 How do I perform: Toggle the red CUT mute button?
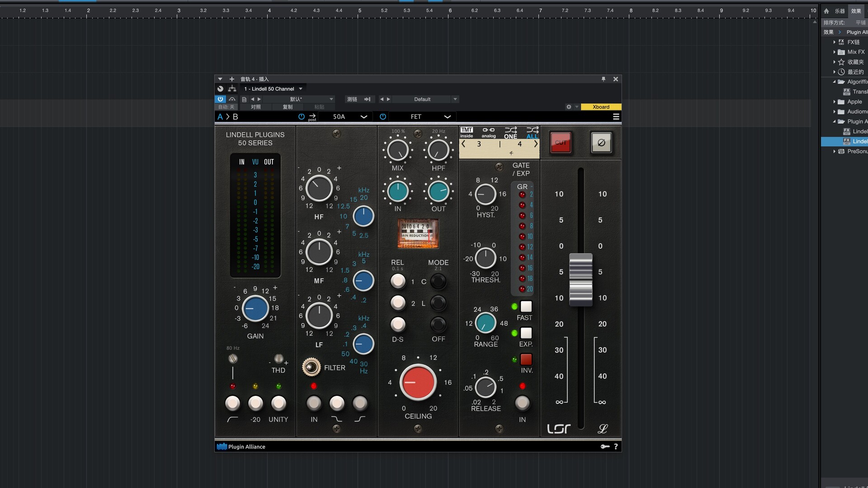click(561, 143)
